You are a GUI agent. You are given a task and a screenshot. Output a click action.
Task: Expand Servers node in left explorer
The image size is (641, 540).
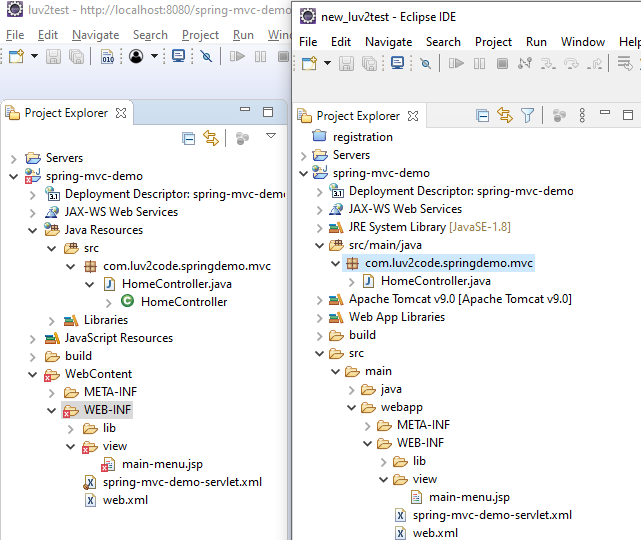click(13, 159)
